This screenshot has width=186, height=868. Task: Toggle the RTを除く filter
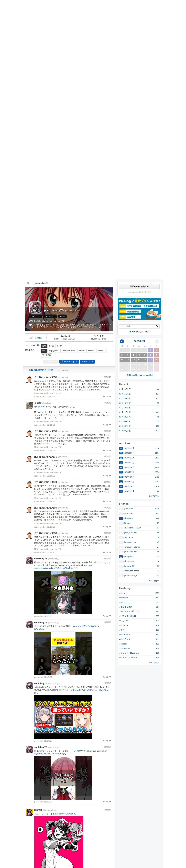92,351
